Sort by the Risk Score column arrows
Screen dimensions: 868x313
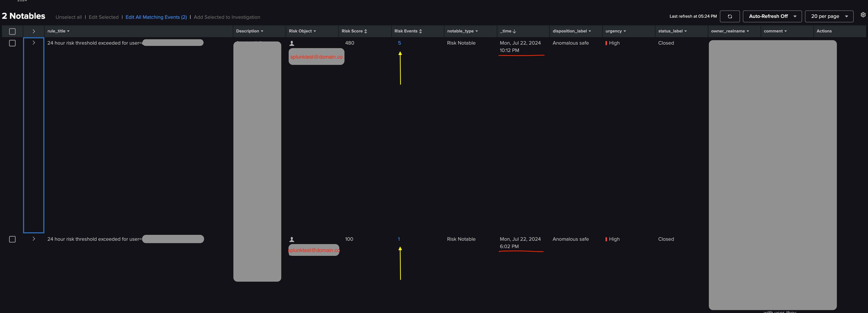pyautogui.click(x=366, y=31)
